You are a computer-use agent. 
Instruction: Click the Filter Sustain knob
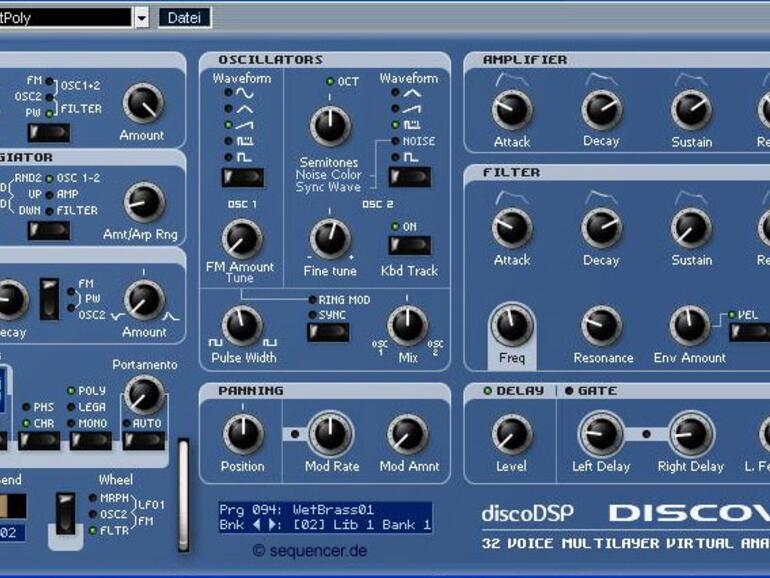[x=691, y=228]
